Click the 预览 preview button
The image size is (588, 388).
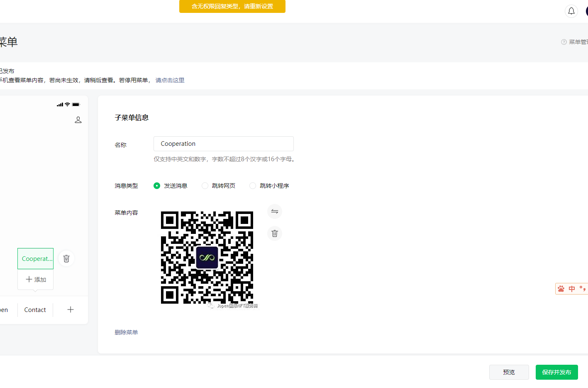point(509,372)
